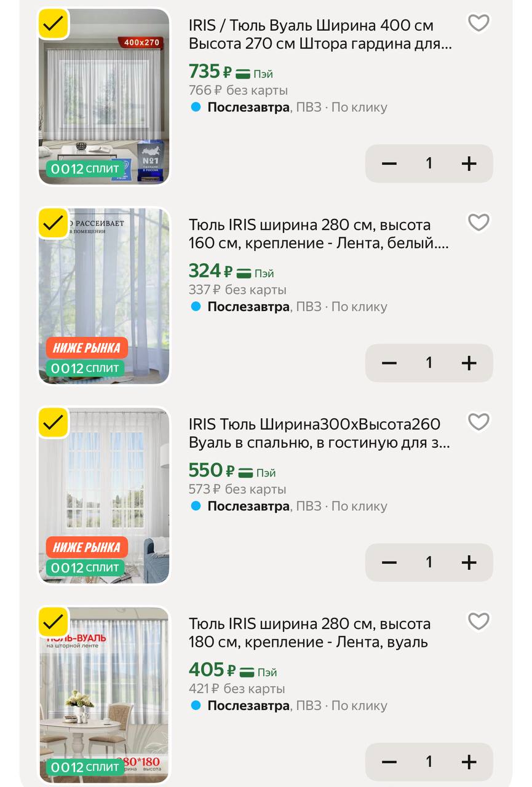
Task: Increase quantity of the 735 ₽ tulle
Action: click(x=469, y=164)
